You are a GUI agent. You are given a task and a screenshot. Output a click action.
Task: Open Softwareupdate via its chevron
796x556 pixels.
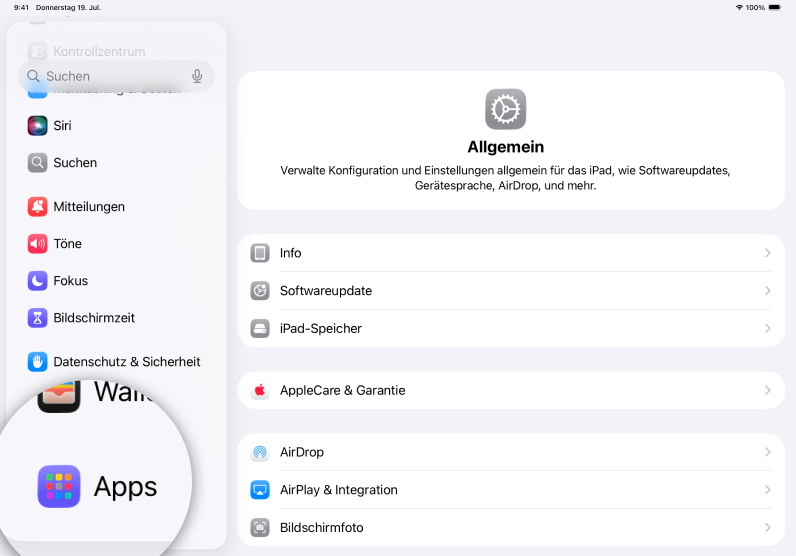click(x=767, y=291)
